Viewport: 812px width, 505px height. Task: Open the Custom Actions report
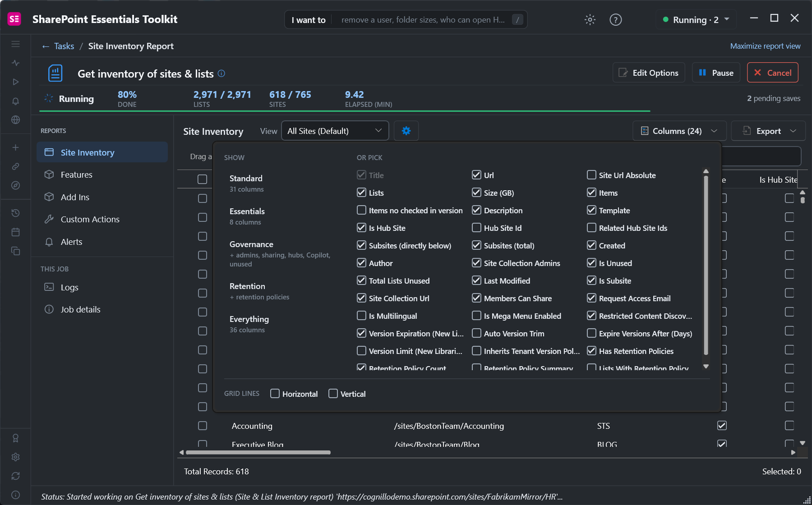pyautogui.click(x=102, y=219)
